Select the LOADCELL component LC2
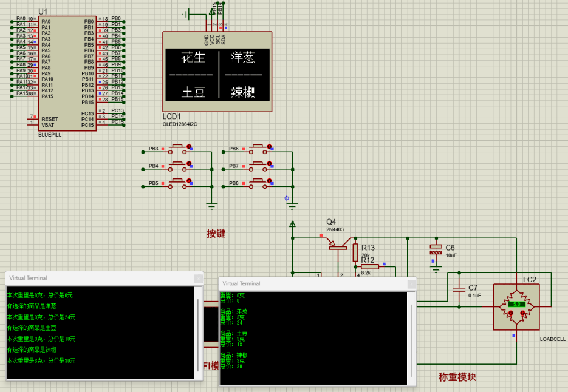The height and width of the screenshot is (392, 568). pos(516,306)
